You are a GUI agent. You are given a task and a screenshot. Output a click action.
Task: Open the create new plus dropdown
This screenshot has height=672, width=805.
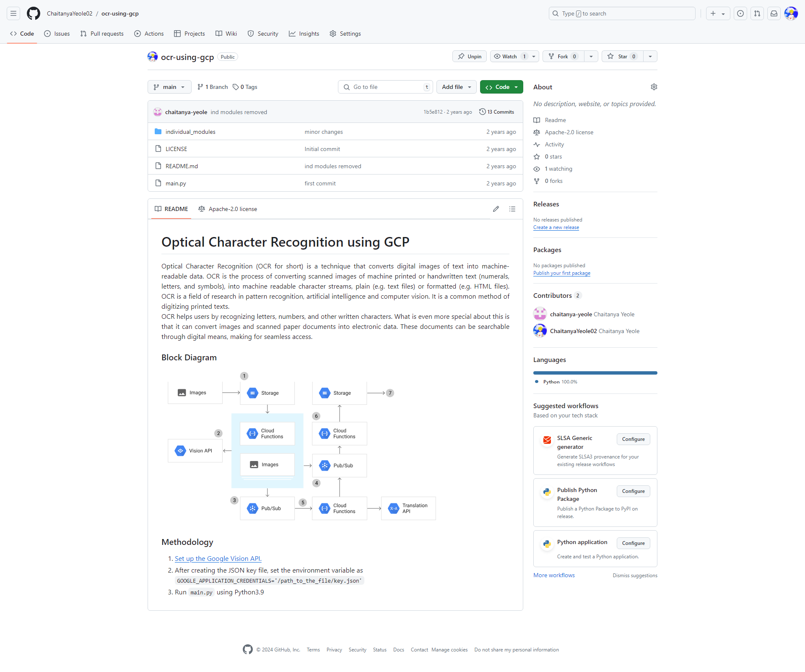[718, 13]
